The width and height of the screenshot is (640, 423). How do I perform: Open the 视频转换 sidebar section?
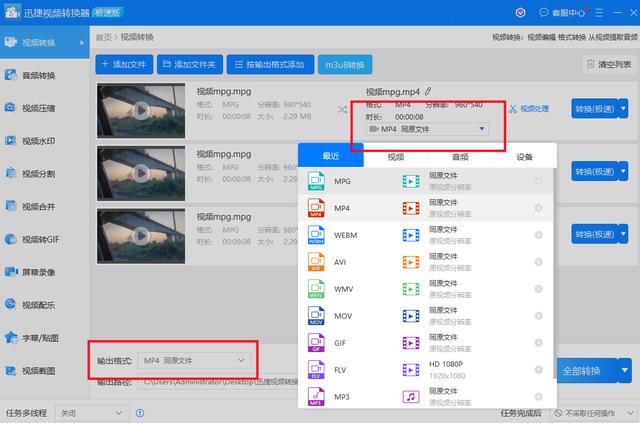(44, 42)
